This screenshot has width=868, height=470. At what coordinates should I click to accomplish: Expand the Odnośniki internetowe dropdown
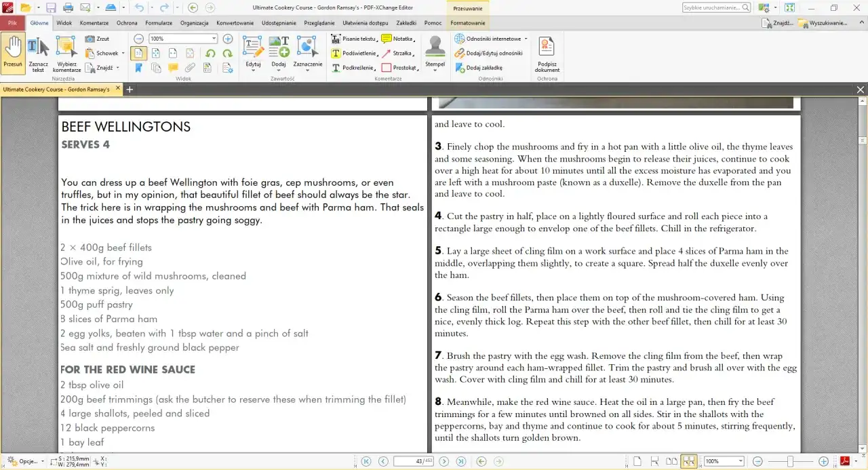click(x=526, y=39)
